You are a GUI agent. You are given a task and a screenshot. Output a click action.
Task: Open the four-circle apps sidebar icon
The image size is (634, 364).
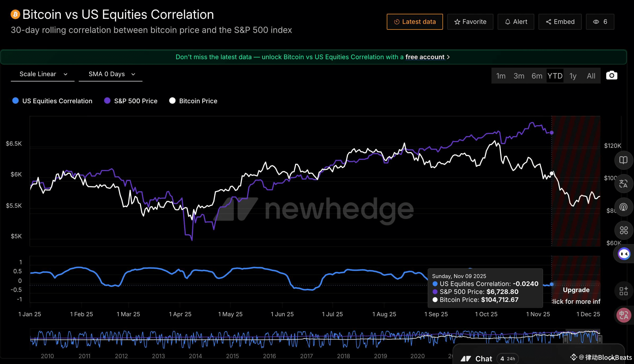tap(623, 230)
